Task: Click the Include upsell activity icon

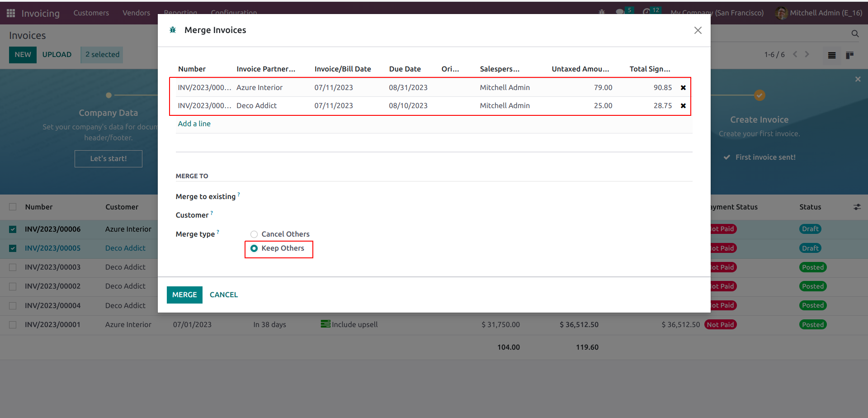Action: tap(325, 324)
